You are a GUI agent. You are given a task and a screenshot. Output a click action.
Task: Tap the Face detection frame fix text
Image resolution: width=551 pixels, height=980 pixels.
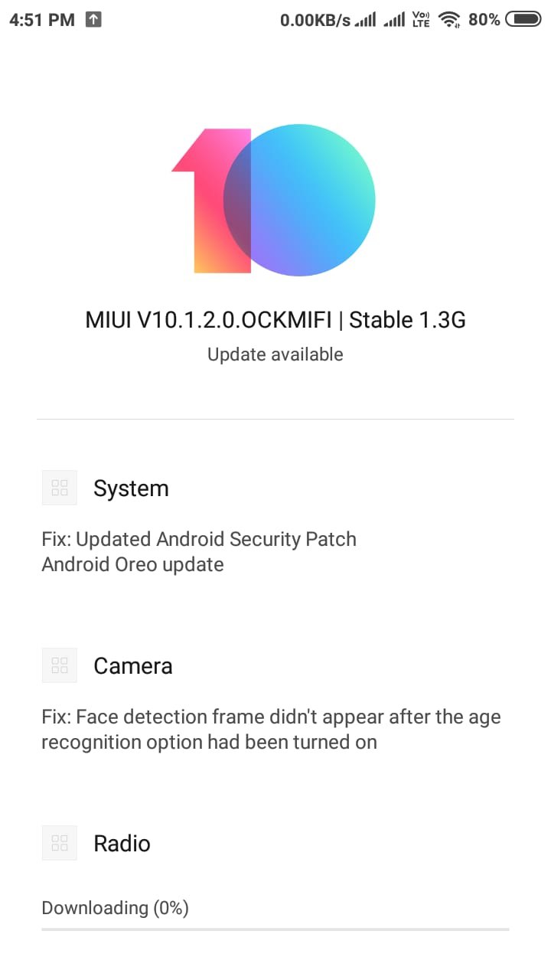click(x=271, y=730)
